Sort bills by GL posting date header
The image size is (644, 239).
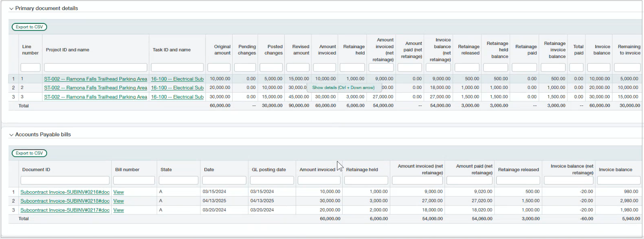point(269,170)
